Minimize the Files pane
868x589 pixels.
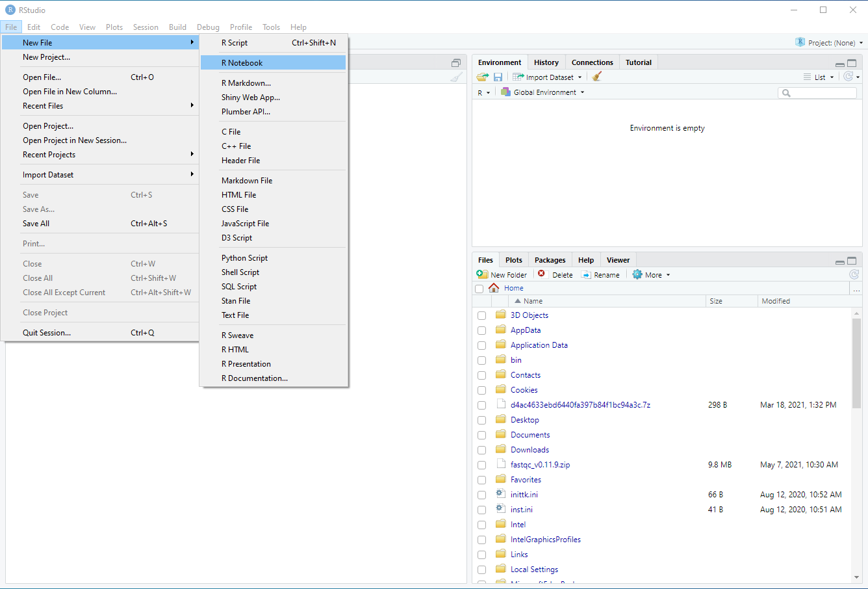tap(840, 261)
